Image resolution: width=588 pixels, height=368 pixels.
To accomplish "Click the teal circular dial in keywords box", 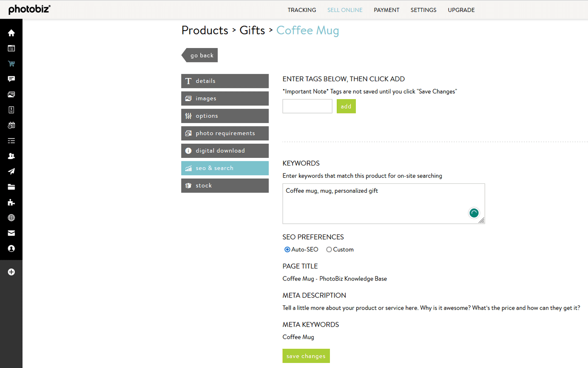I will point(474,213).
